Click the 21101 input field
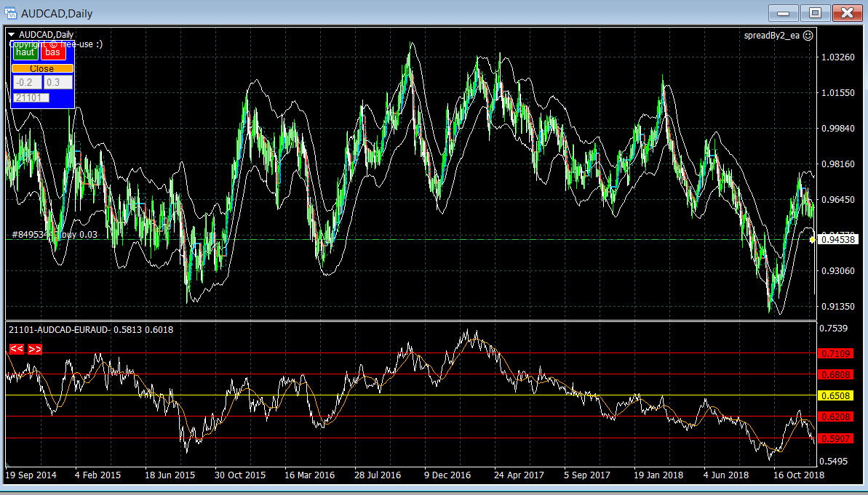Screen dimensions: 868x495 pyautogui.click(x=31, y=97)
